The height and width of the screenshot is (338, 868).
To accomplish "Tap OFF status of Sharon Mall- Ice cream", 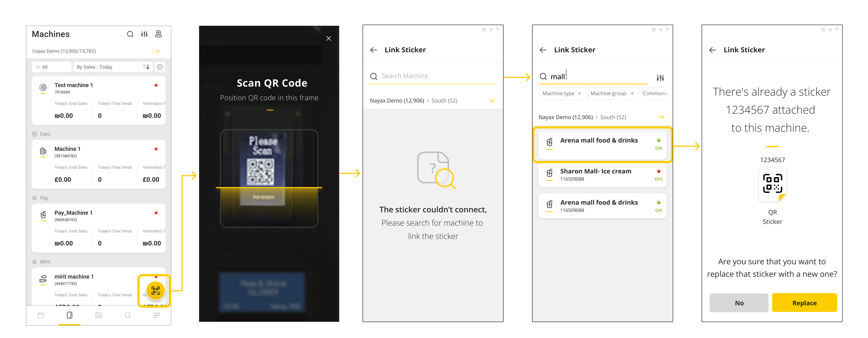I will (658, 179).
